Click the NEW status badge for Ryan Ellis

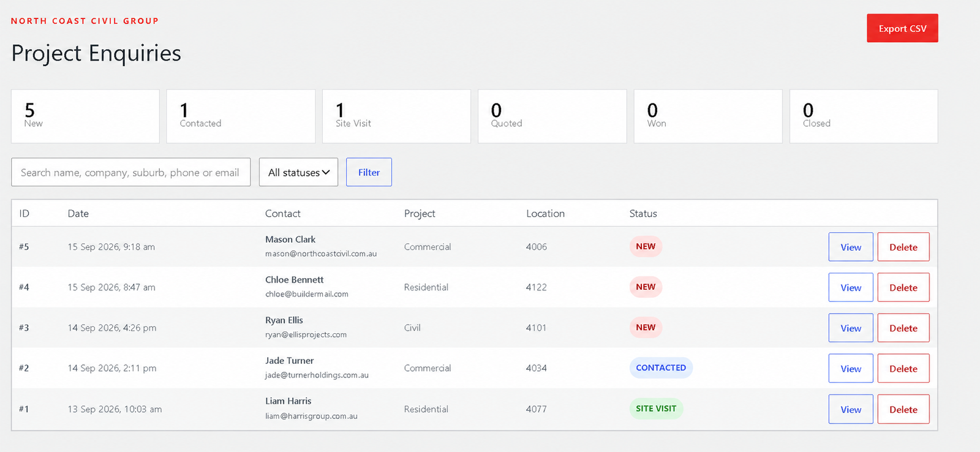point(646,327)
